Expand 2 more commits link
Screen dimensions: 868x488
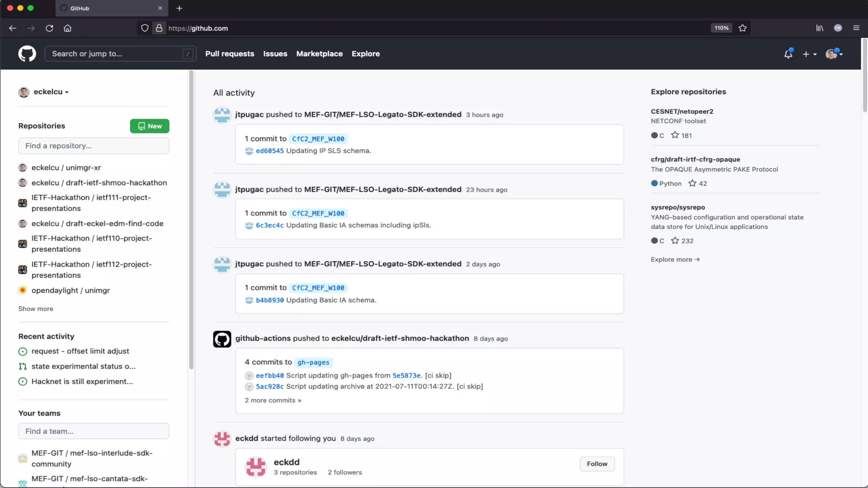[273, 400]
